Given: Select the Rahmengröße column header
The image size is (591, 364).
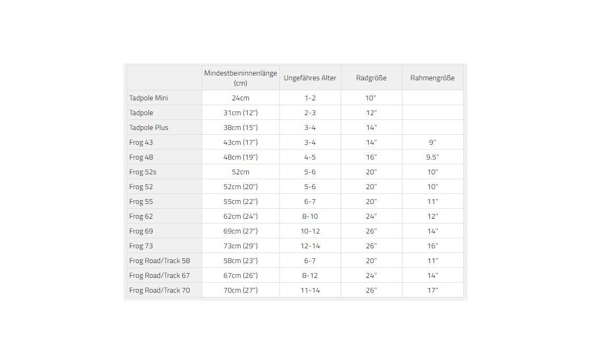Looking at the screenshot, I should tap(433, 78).
